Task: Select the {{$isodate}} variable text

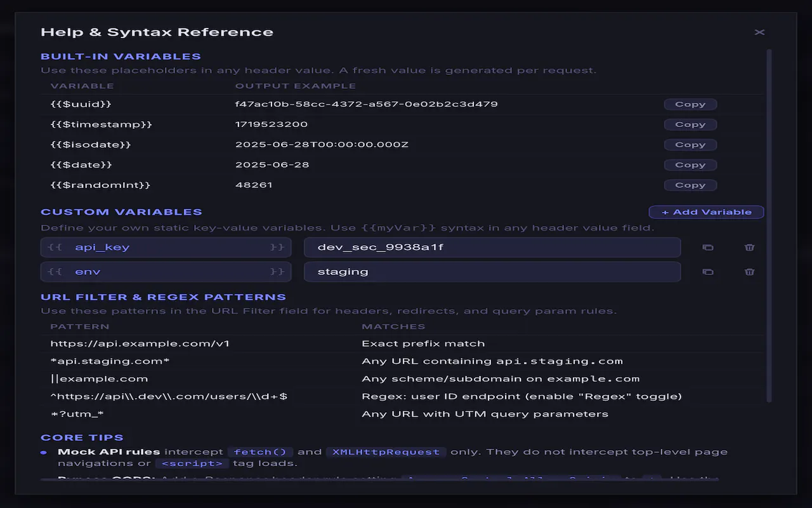Action: tap(91, 145)
